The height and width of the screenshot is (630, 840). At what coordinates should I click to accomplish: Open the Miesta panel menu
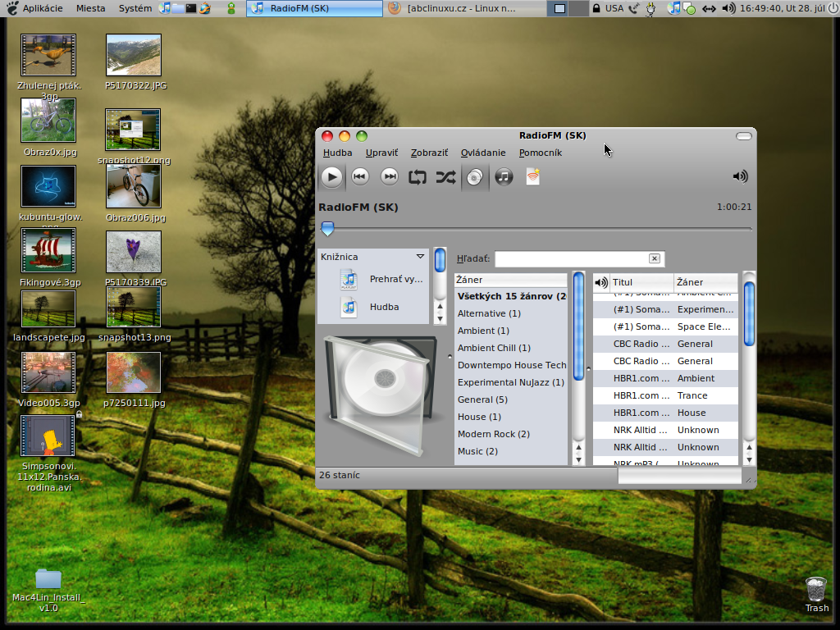(90, 8)
